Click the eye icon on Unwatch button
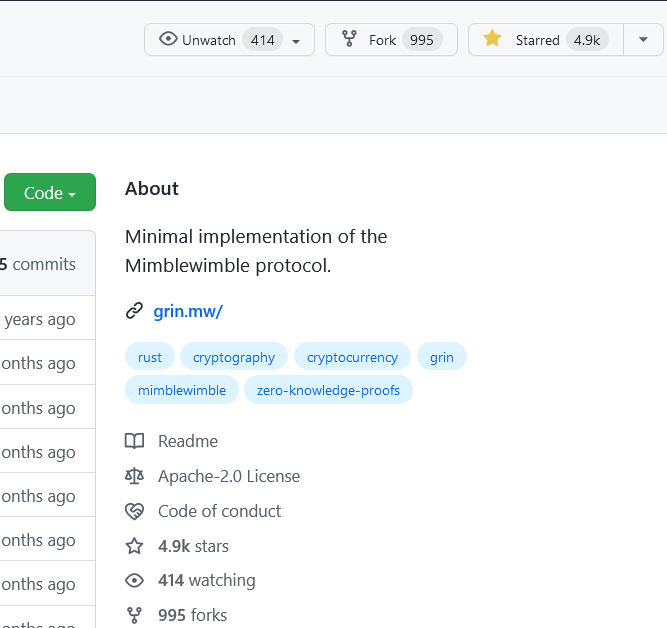The width and height of the screenshot is (667, 628). pyautogui.click(x=168, y=39)
